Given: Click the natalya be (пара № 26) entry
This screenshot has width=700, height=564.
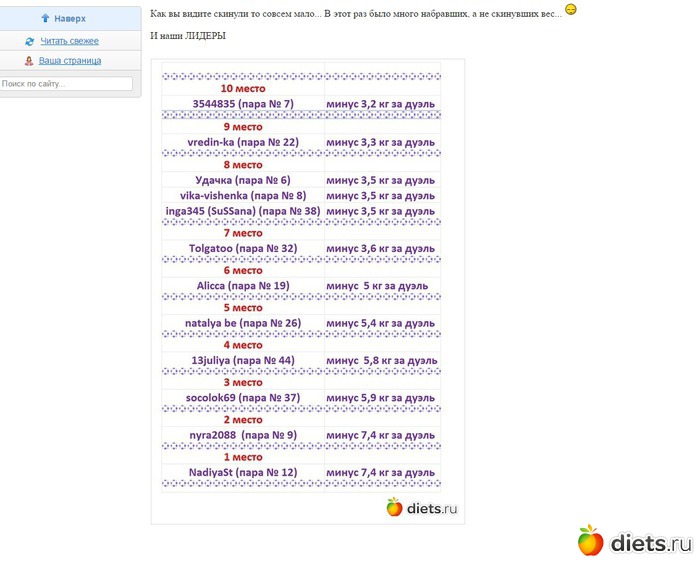Looking at the screenshot, I should tap(242, 323).
